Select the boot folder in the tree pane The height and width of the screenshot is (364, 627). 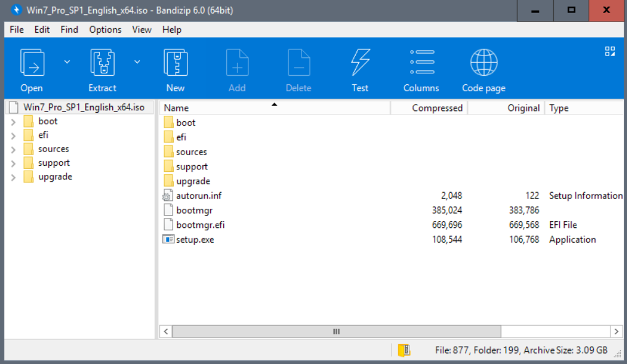pos(47,121)
